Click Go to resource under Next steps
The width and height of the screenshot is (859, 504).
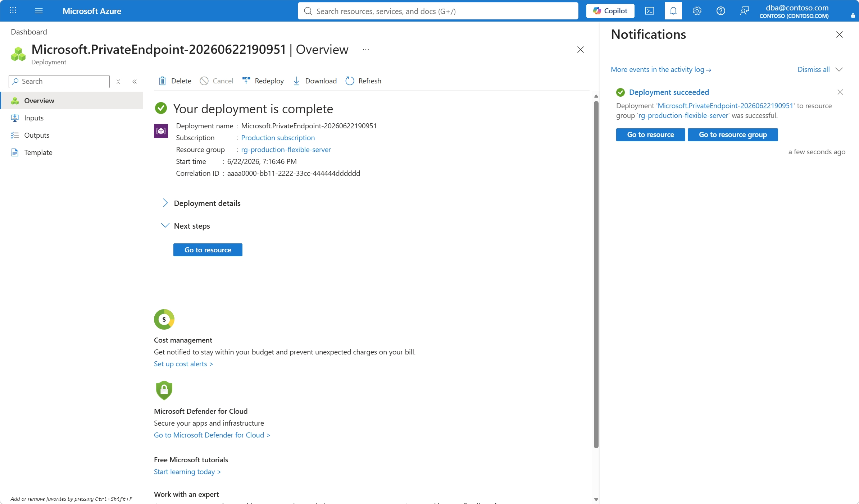[208, 250]
